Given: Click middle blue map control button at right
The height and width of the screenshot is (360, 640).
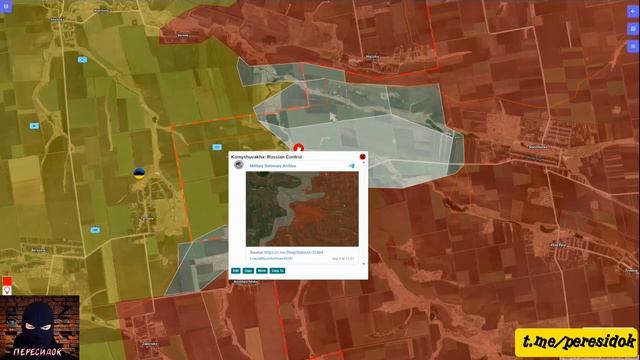Looking at the screenshot, I should [x=633, y=29].
